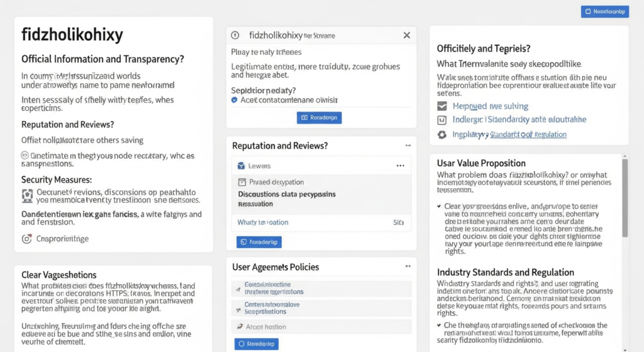Select the second User Agreements Policies list item
The image size is (644, 352).
tap(322, 307)
